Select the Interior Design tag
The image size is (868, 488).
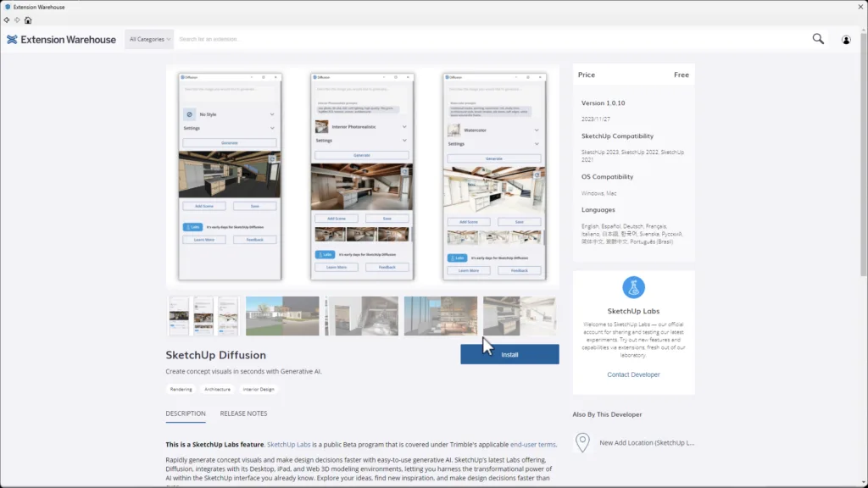coord(258,390)
